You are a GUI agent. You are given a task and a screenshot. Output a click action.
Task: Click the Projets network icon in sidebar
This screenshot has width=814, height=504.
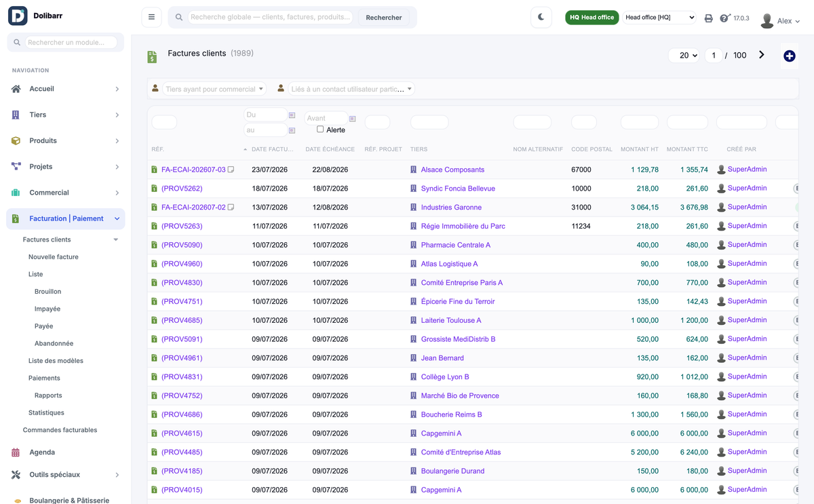coord(16,166)
